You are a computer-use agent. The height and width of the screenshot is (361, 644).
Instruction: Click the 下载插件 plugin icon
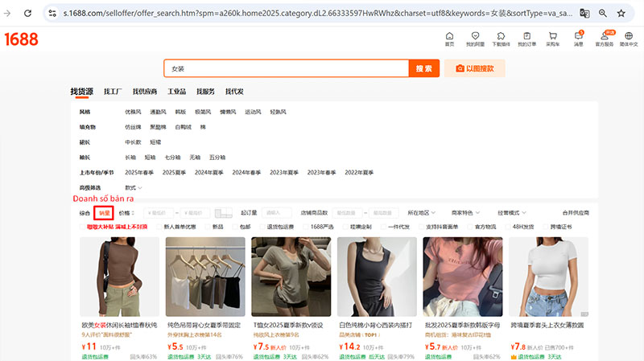501,37
